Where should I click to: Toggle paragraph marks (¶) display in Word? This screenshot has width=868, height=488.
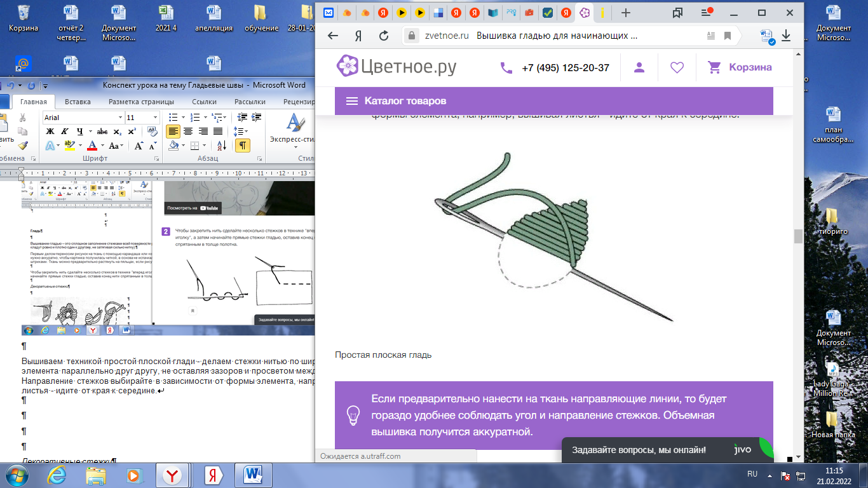(x=242, y=146)
